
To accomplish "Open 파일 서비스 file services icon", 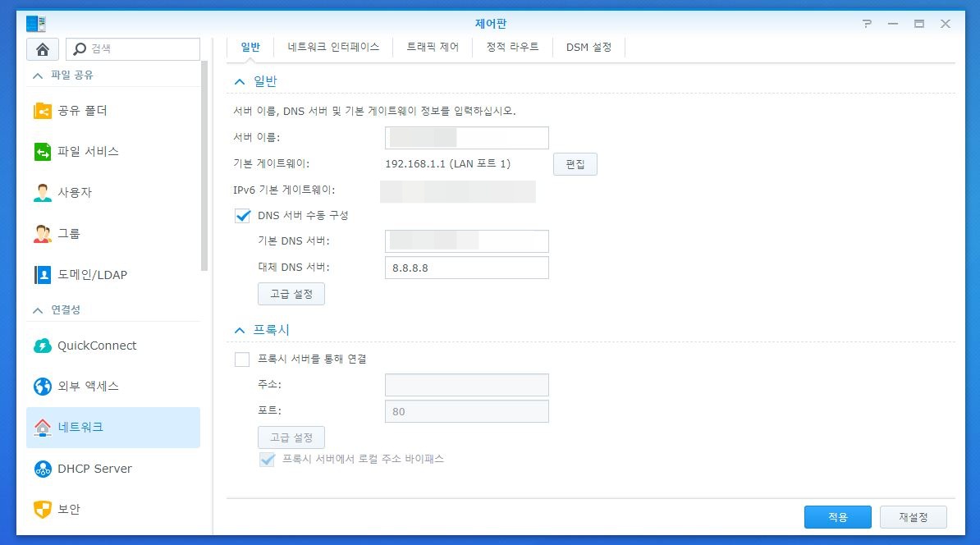I will pos(43,152).
